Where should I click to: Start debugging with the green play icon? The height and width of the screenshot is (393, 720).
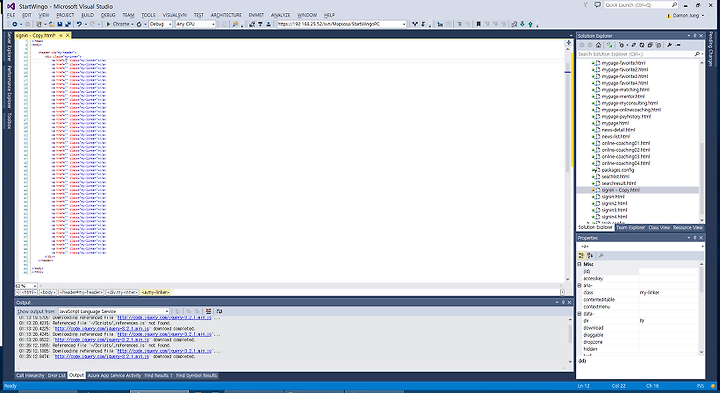point(108,24)
